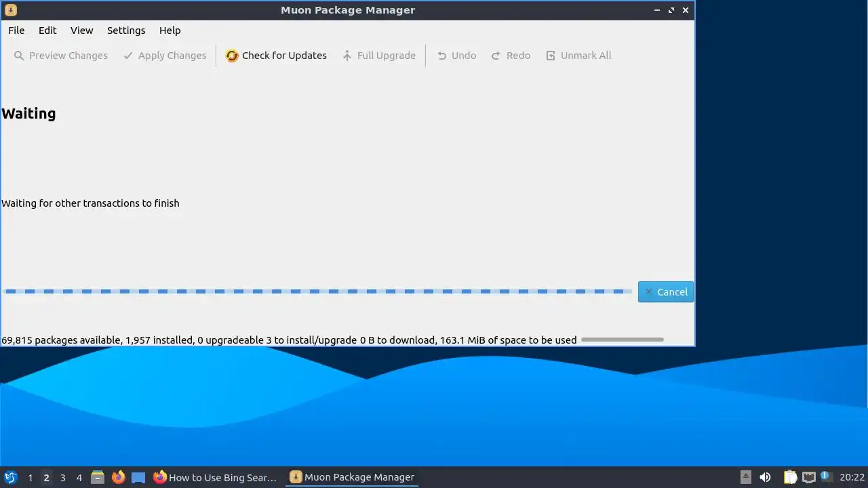868x488 pixels.
Task: Open the Lubuntu start menu icon
Action: point(10,477)
